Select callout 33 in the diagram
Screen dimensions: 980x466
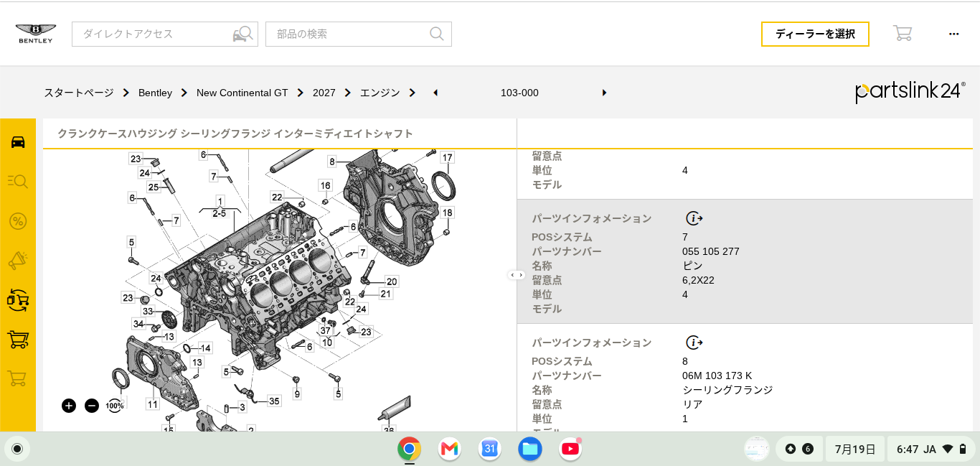[148, 312]
